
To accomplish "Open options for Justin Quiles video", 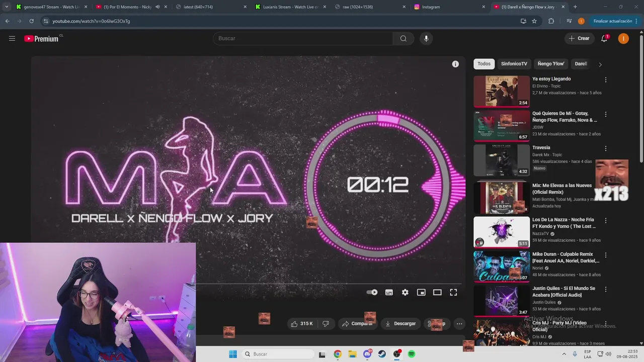I will 606,289.
